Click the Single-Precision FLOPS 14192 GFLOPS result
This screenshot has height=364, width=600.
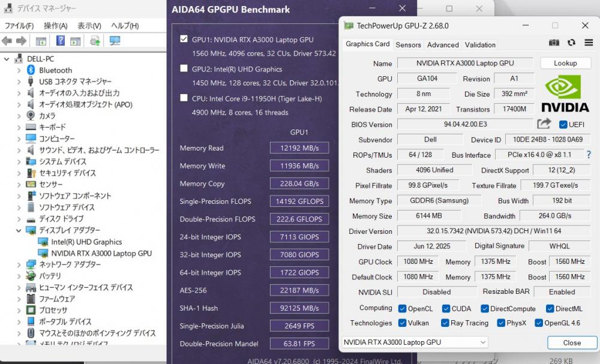(x=299, y=201)
